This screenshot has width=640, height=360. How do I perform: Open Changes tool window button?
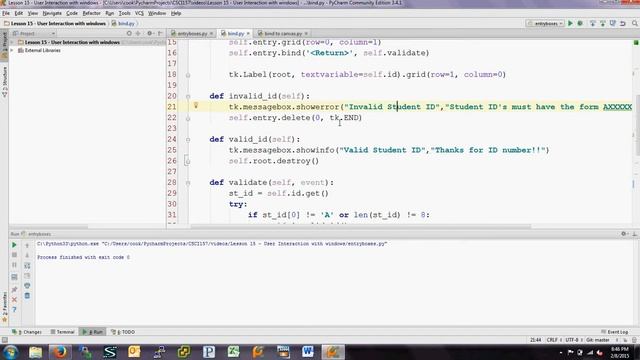27,332
